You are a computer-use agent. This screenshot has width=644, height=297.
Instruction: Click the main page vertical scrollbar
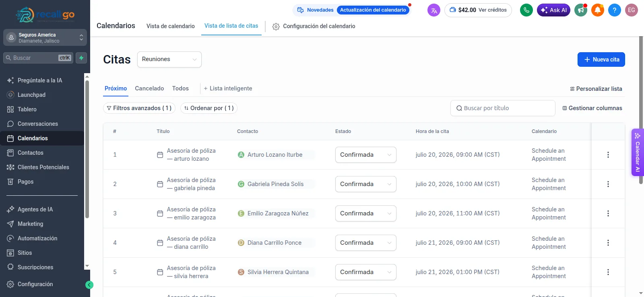click(641, 110)
